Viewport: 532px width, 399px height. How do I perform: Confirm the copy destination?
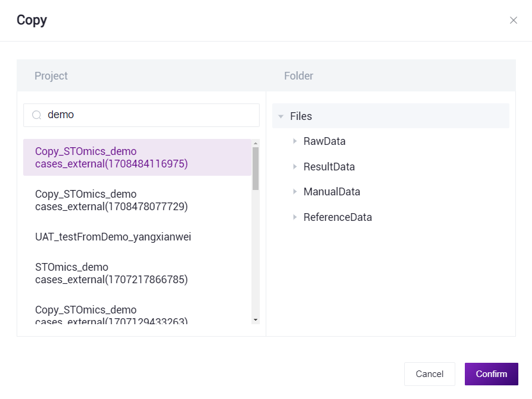492,374
